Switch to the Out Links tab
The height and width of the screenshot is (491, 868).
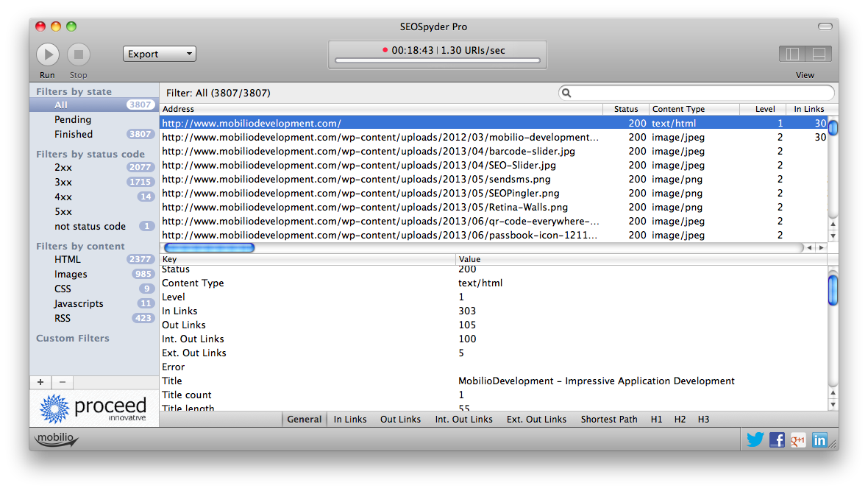coord(400,420)
